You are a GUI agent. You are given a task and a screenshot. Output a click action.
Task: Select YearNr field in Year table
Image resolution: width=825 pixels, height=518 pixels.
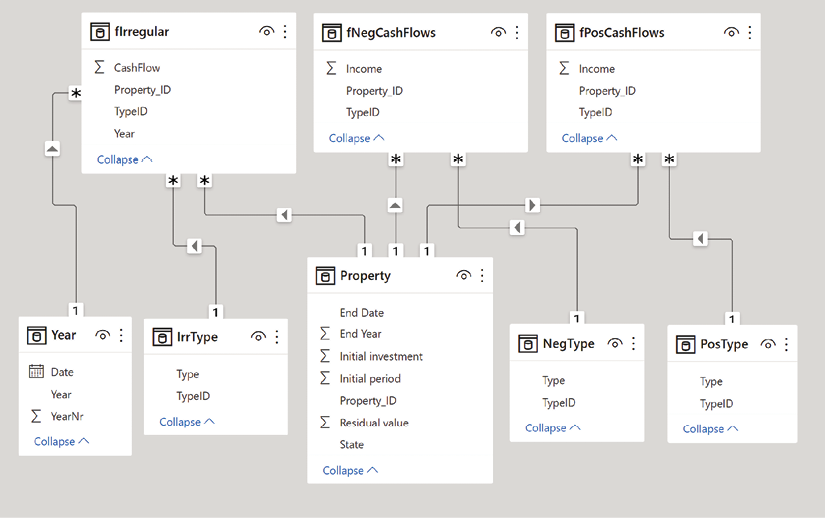[67, 417]
